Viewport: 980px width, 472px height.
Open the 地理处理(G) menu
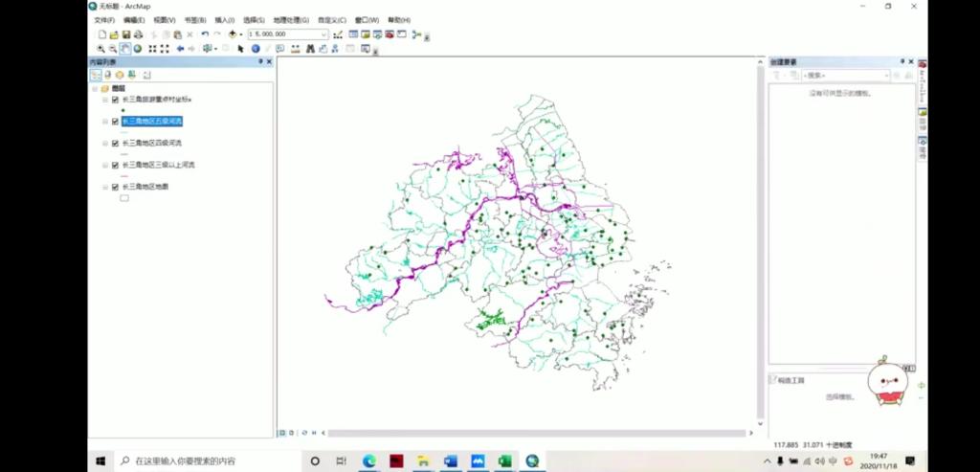(x=291, y=20)
